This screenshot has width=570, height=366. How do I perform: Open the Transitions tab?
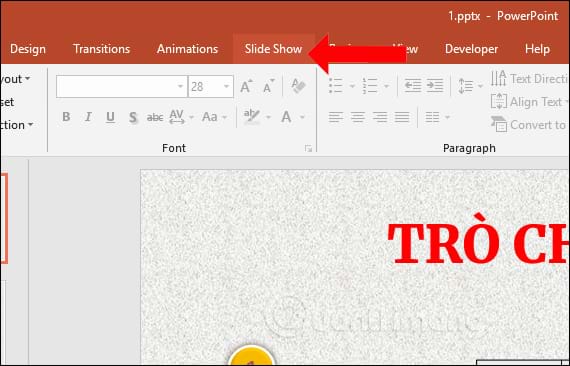[101, 49]
